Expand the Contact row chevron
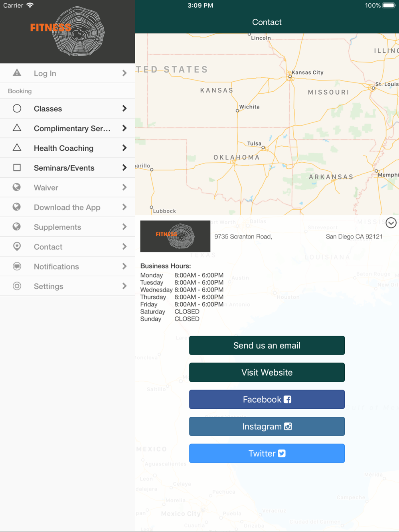The image size is (399, 532). 124,246
